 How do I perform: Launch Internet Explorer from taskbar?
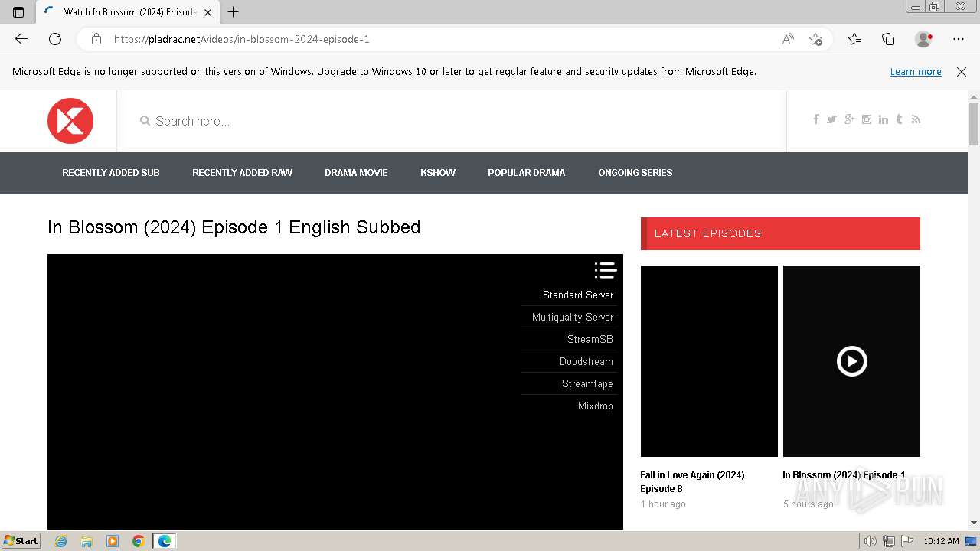[61, 541]
